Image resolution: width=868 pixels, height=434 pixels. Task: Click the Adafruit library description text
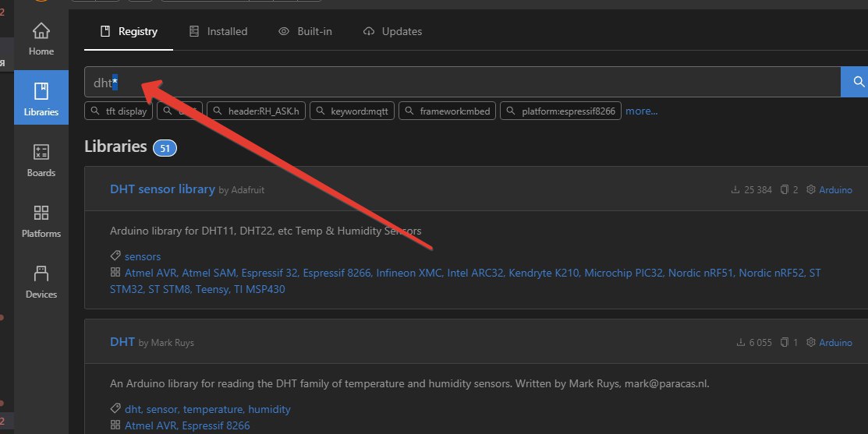266,231
